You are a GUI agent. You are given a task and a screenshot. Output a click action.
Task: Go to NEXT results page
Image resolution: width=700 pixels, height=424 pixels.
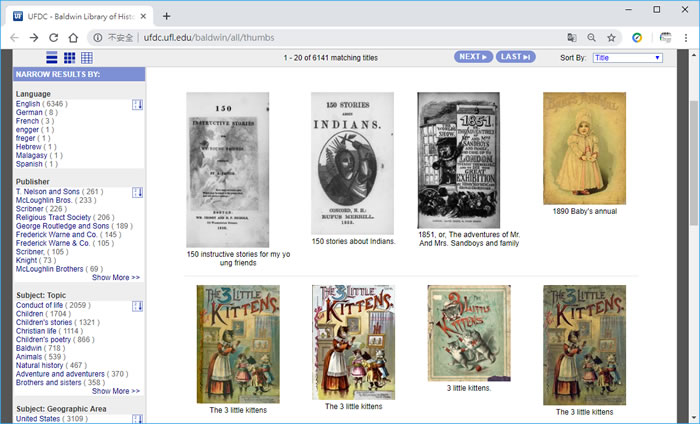coord(474,57)
